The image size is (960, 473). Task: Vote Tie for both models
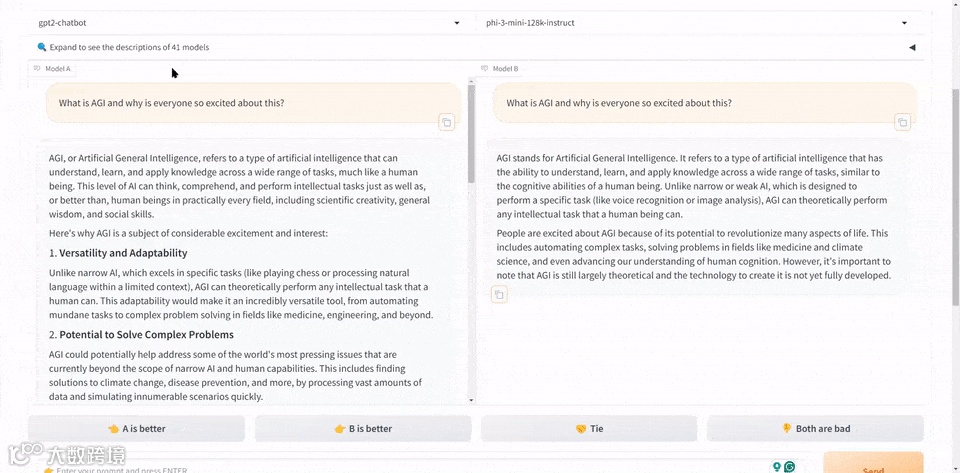pos(589,429)
